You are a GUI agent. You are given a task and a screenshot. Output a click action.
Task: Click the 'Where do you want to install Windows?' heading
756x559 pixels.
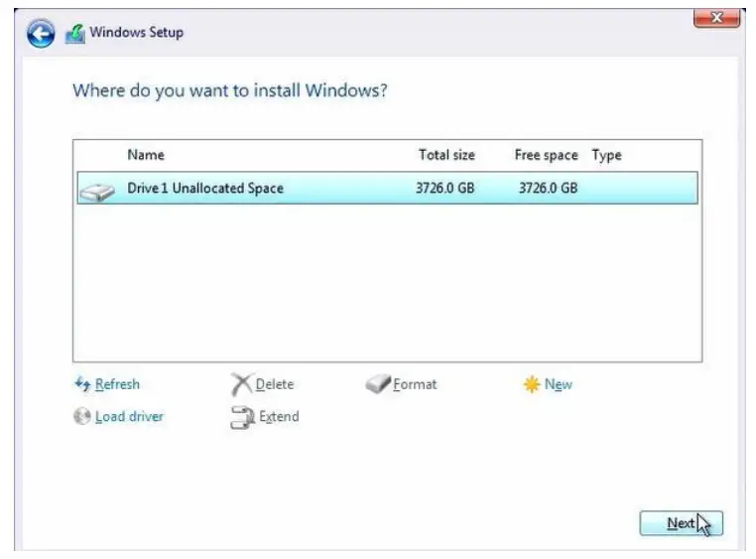pyautogui.click(x=230, y=90)
